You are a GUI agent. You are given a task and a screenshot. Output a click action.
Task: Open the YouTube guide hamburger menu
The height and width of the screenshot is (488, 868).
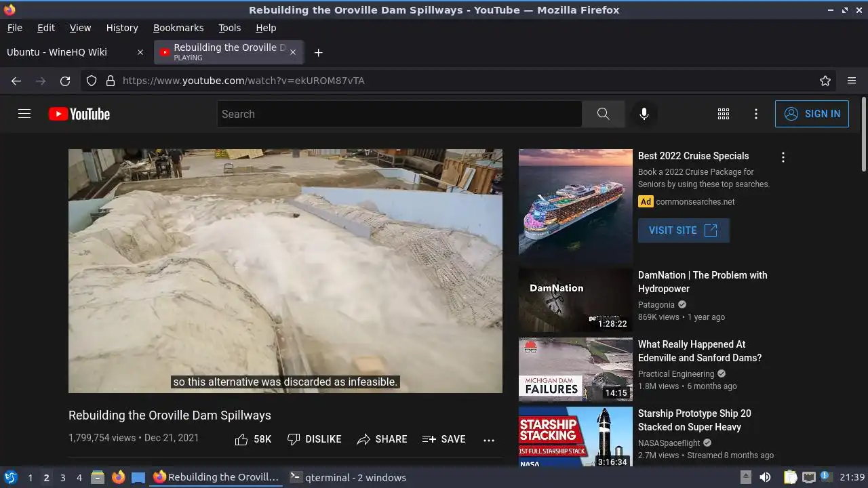coord(24,114)
